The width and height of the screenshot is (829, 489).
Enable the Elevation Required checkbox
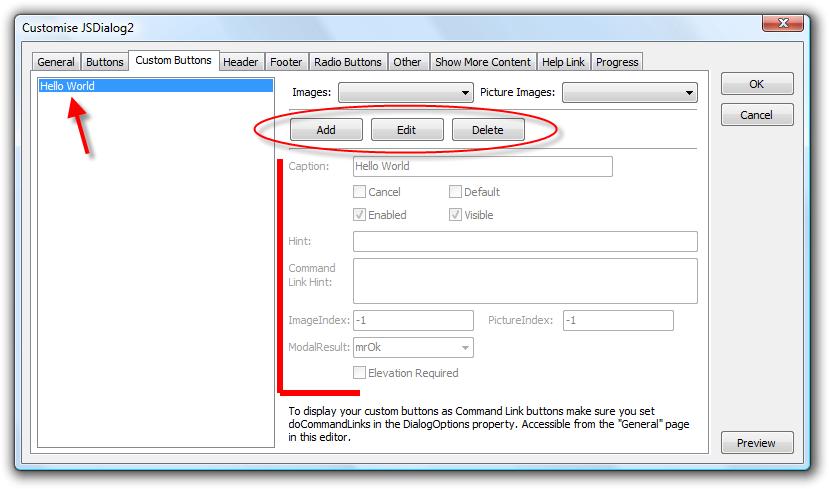[360, 373]
